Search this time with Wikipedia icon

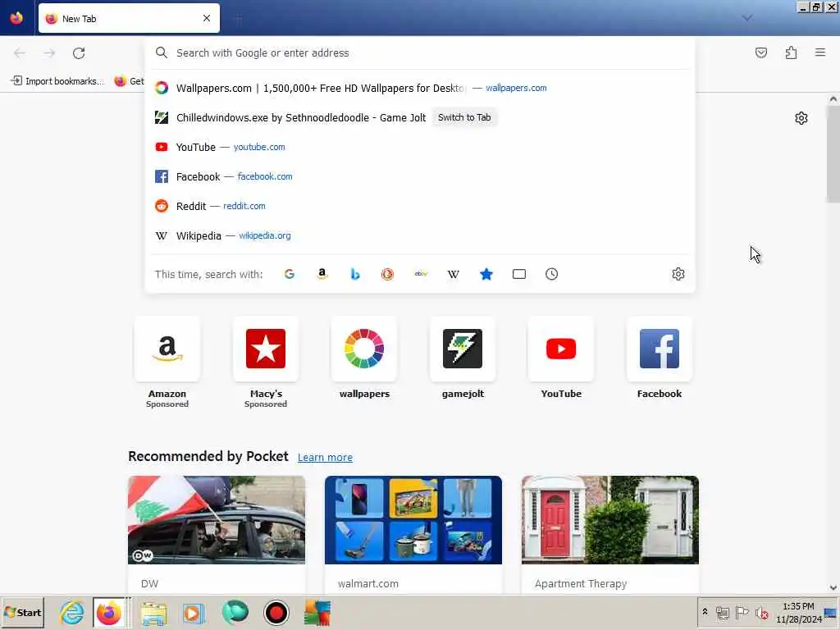coord(453,274)
